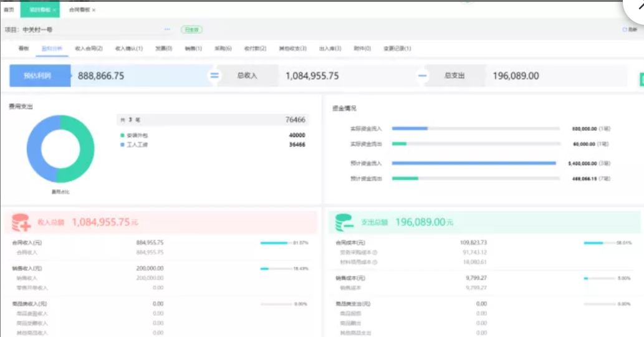Click the green edge button at far right
This screenshot has height=337, width=644.
pos(642,79)
